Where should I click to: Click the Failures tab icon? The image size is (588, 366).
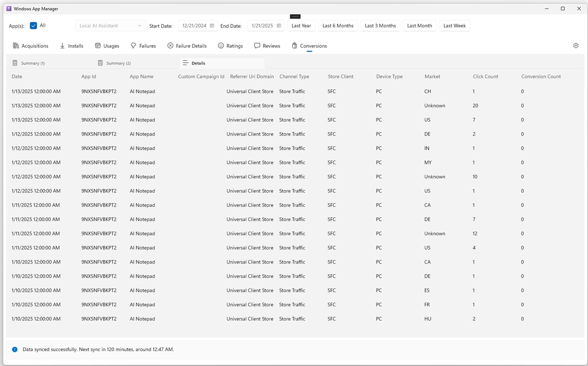[134, 46]
